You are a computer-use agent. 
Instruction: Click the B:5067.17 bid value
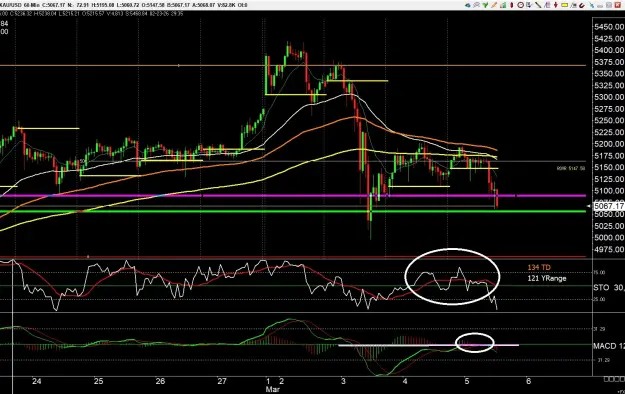click(x=178, y=5)
